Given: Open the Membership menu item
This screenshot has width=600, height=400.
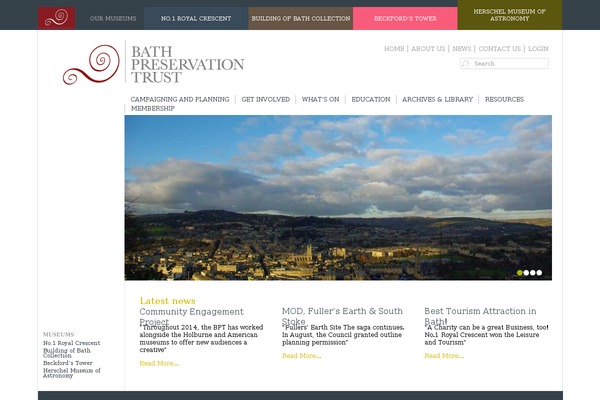Looking at the screenshot, I should point(153,109).
